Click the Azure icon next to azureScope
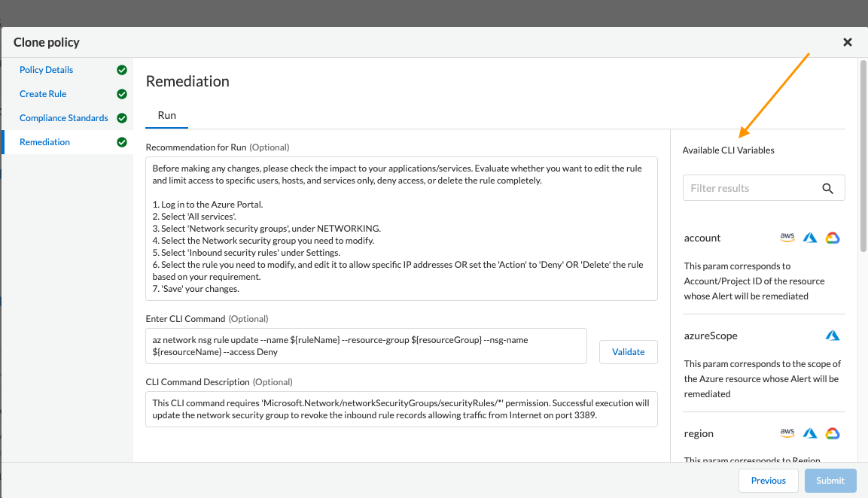 point(832,336)
